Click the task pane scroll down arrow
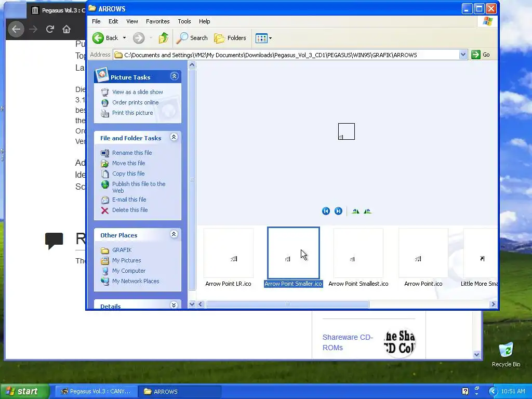Screen dimensions: 532x399 coord(192,304)
